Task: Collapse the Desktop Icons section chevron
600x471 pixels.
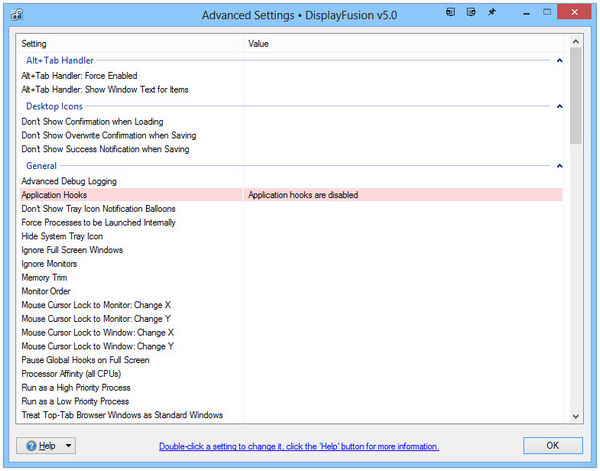Action: pyautogui.click(x=559, y=106)
